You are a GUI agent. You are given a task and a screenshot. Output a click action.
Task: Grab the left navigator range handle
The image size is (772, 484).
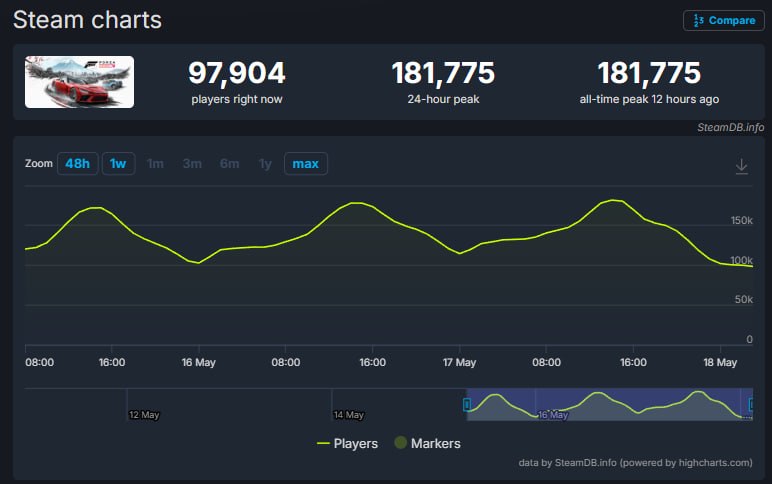(x=467, y=405)
